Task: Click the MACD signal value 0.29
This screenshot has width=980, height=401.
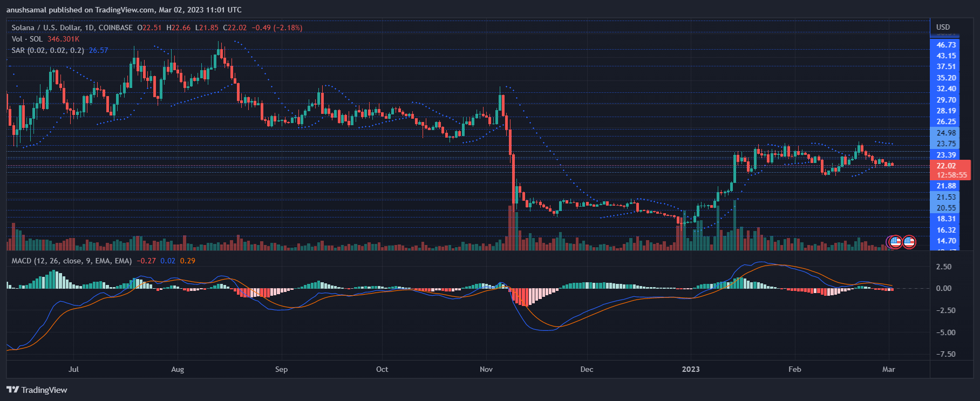Action: [188, 261]
